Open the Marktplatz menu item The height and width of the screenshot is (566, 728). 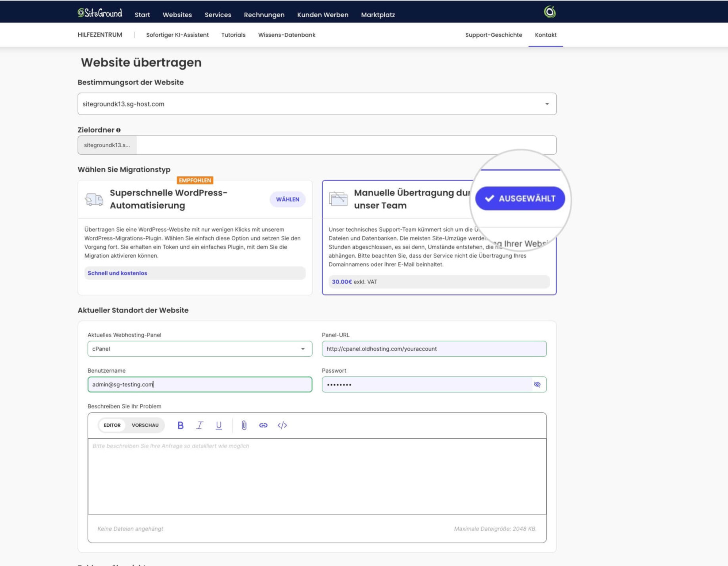click(378, 15)
